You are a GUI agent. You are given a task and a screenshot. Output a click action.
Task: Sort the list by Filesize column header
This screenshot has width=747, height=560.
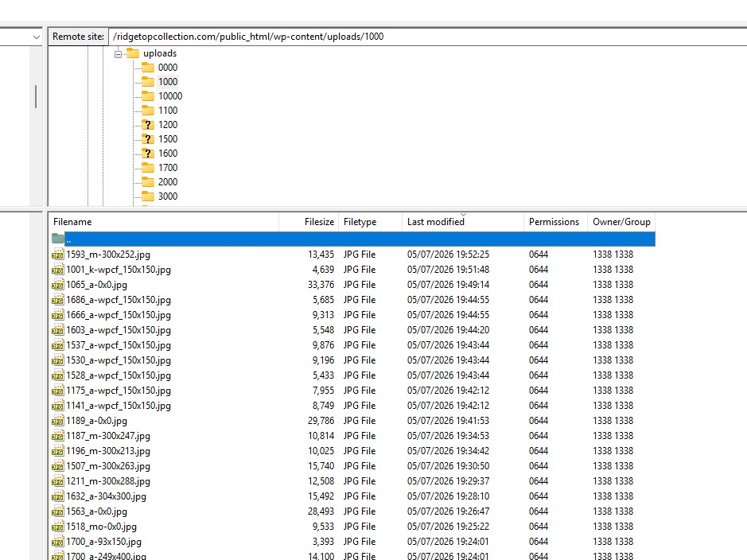[x=309, y=222]
